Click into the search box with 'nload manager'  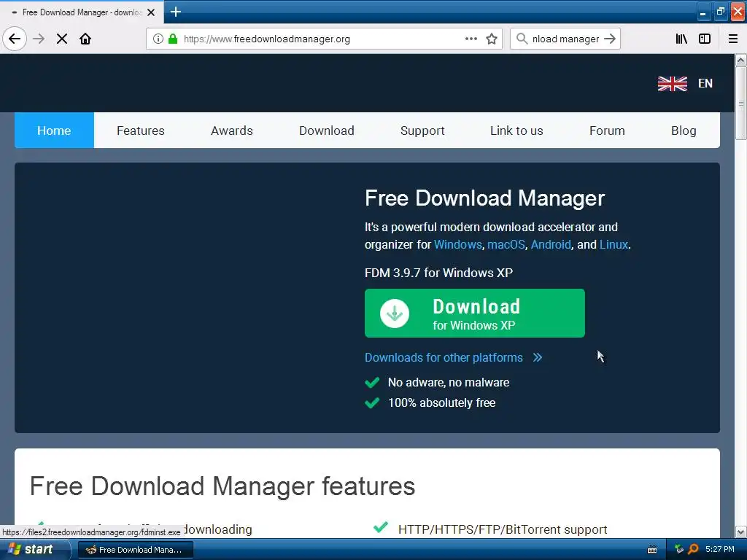coord(565,39)
